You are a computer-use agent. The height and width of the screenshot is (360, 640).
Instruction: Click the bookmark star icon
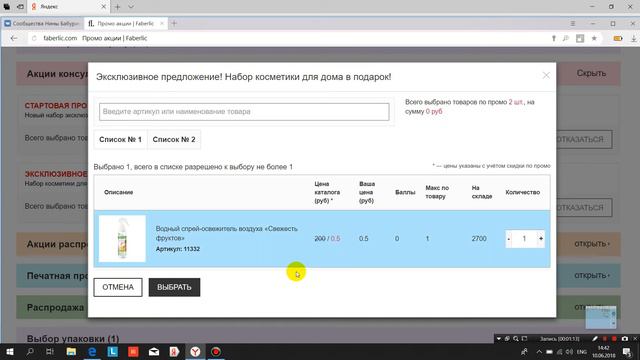pyautogui.click(x=594, y=38)
